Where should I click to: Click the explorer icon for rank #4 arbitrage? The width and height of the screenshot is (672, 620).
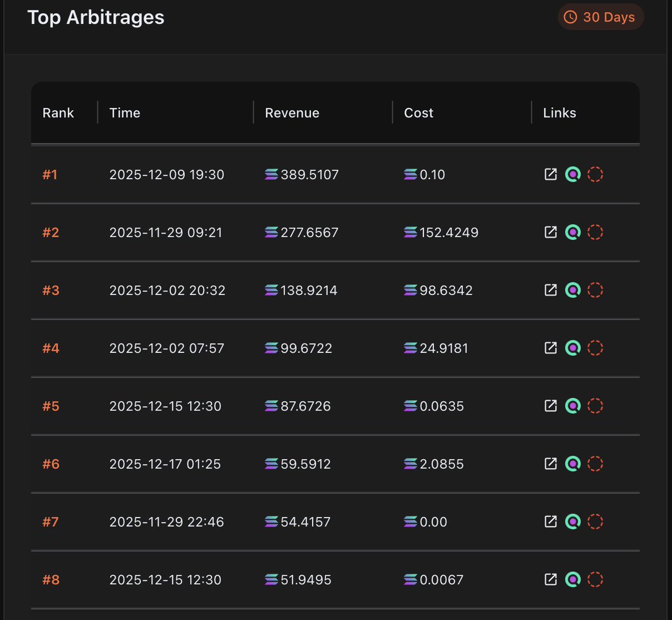pos(573,348)
